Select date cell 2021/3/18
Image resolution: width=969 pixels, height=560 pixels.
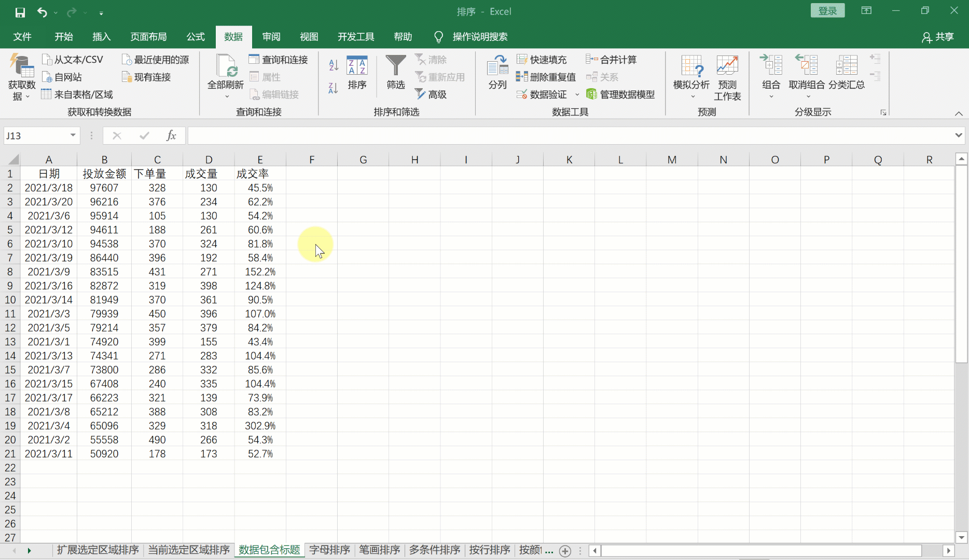pyautogui.click(x=49, y=188)
